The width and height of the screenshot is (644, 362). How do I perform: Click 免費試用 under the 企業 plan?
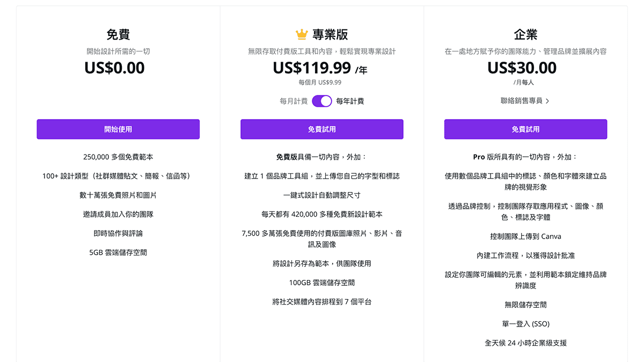point(525,129)
